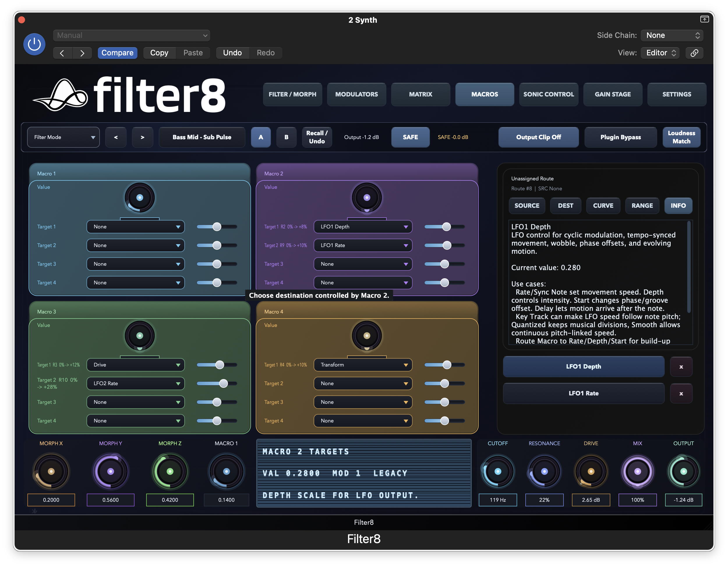Click the Bass Mid - Sub Pulse preset name
The width and height of the screenshot is (728, 567).
click(x=202, y=137)
